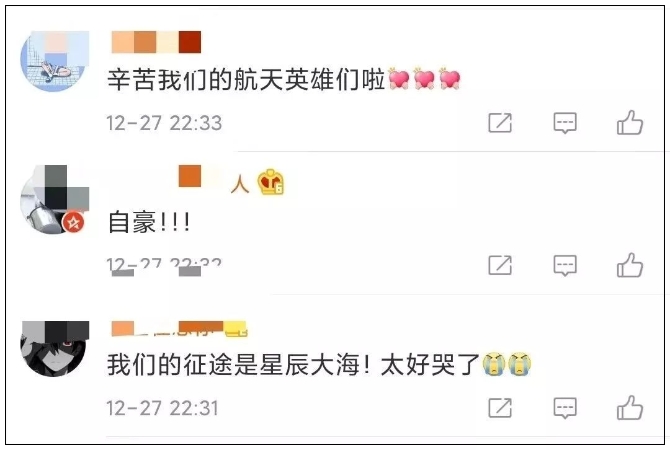This screenshot has width=670, height=450.
Task: Like the 自豪!!! comment
Action: coord(630,265)
